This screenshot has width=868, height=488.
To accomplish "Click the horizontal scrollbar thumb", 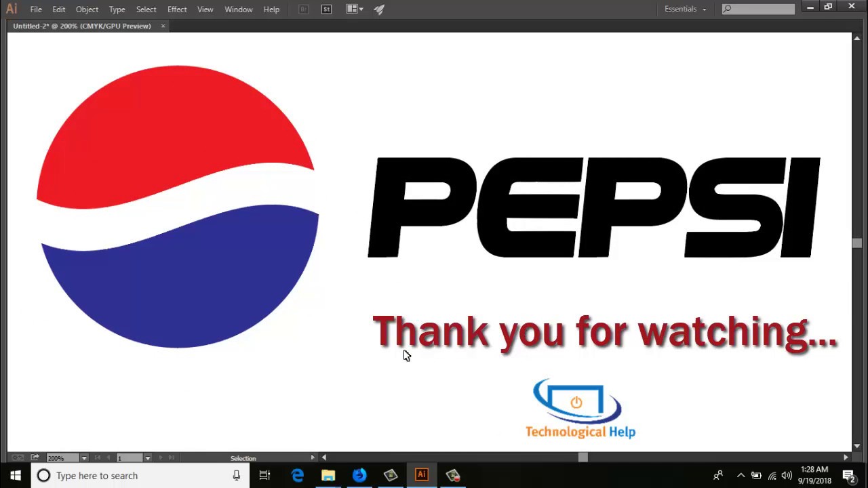I will [x=583, y=457].
